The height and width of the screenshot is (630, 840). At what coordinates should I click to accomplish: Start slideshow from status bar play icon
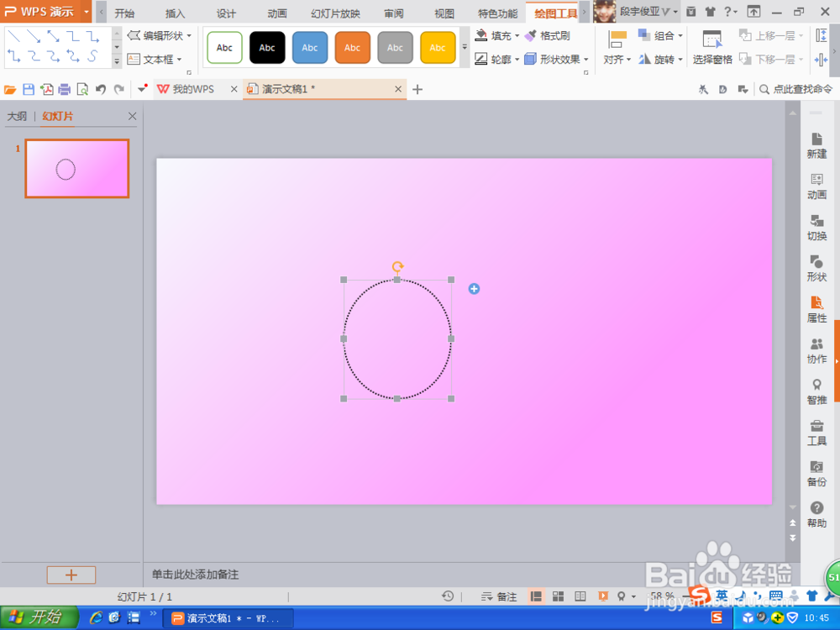click(602, 596)
